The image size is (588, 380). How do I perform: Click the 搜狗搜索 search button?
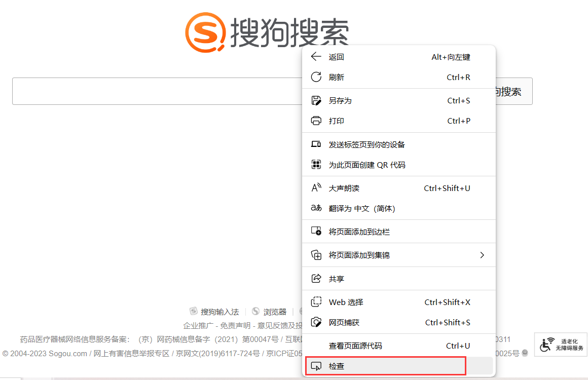pyautogui.click(x=513, y=91)
